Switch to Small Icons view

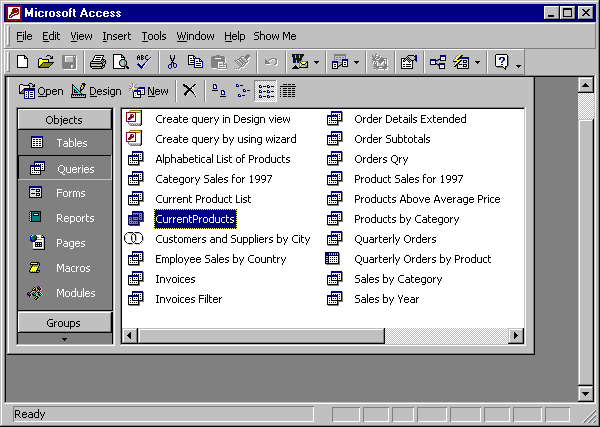[x=242, y=91]
